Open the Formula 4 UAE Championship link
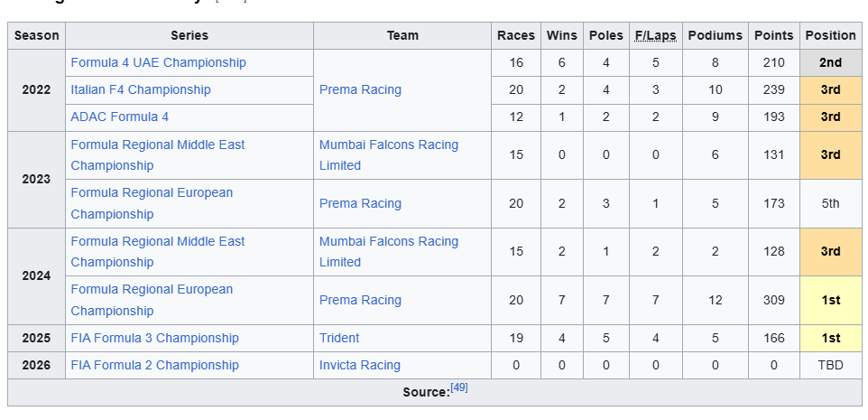The height and width of the screenshot is (420, 868). (x=158, y=62)
